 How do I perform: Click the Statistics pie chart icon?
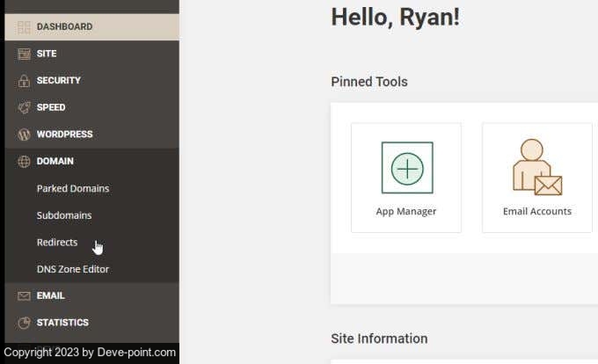(x=24, y=323)
